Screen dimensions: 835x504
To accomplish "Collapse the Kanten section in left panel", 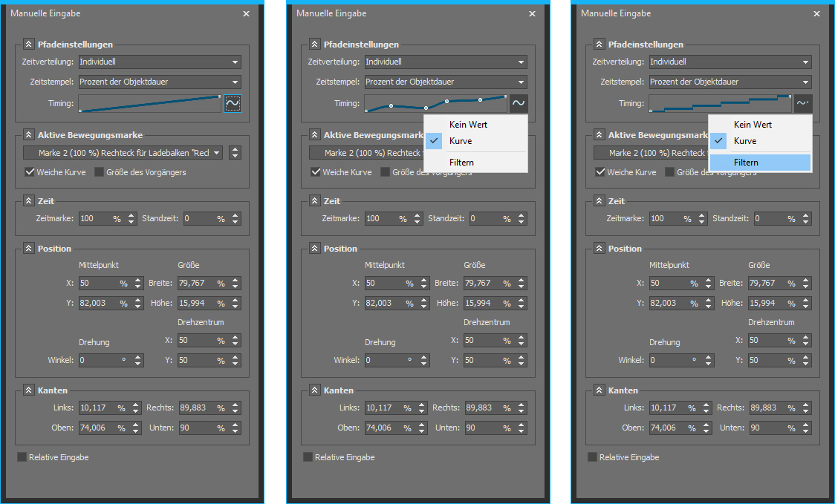I will tap(28, 390).
